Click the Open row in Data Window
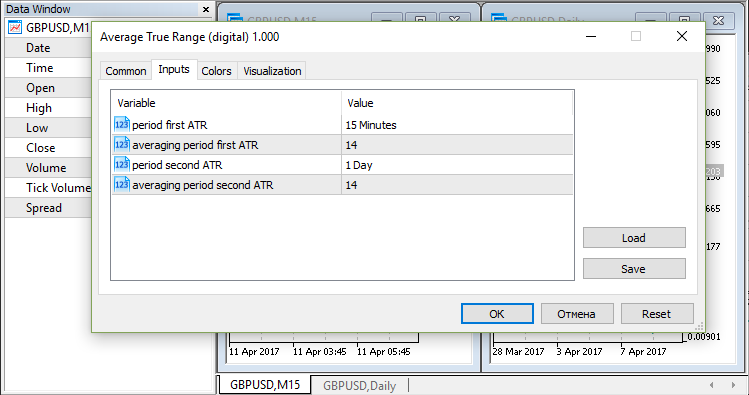The image size is (749, 395). pyautogui.click(x=48, y=88)
